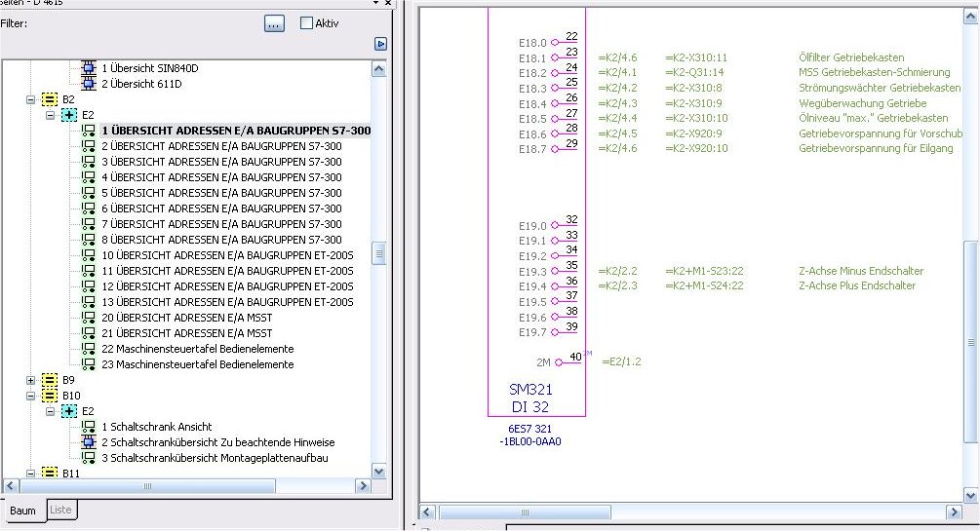Click page icon of 21 ÜBERSICHT ADRESSEN E/A MSST
This screenshot has height=531, width=980.
click(x=89, y=333)
